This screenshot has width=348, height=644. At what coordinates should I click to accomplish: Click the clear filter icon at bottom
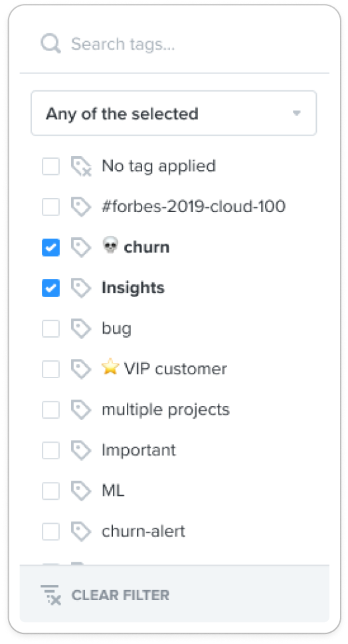[x=51, y=595]
